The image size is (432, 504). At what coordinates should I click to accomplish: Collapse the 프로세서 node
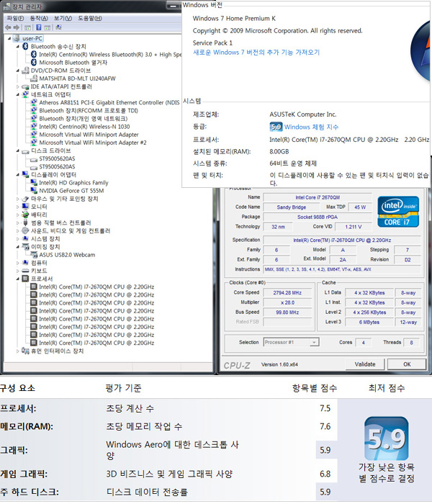tap(18, 279)
